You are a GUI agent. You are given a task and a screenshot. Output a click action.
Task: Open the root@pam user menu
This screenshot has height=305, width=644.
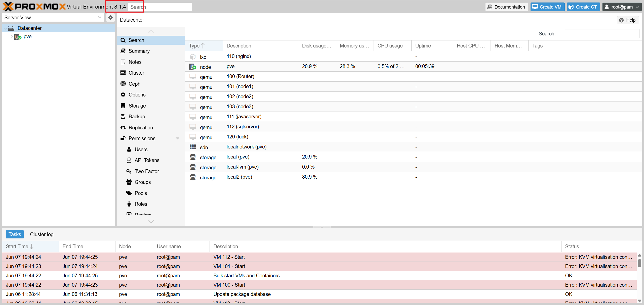click(621, 7)
